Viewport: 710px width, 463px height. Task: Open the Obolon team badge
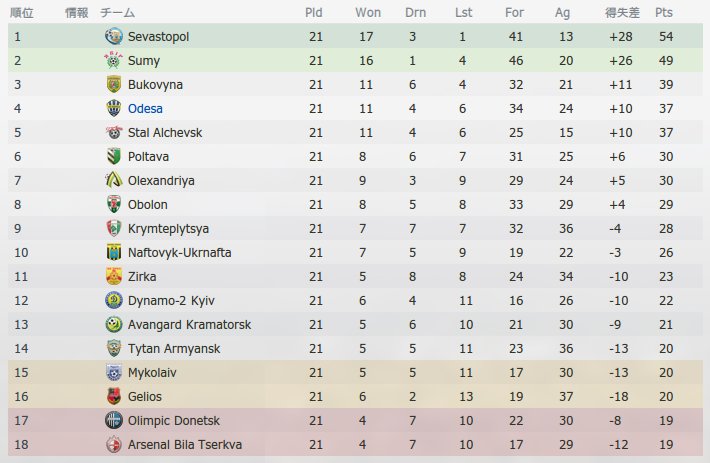click(x=114, y=204)
